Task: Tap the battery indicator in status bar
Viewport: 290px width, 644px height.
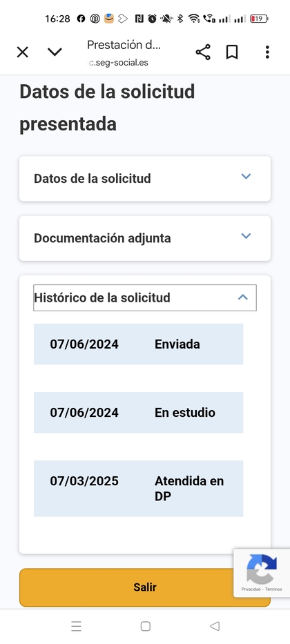Action: (x=259, y=19)
